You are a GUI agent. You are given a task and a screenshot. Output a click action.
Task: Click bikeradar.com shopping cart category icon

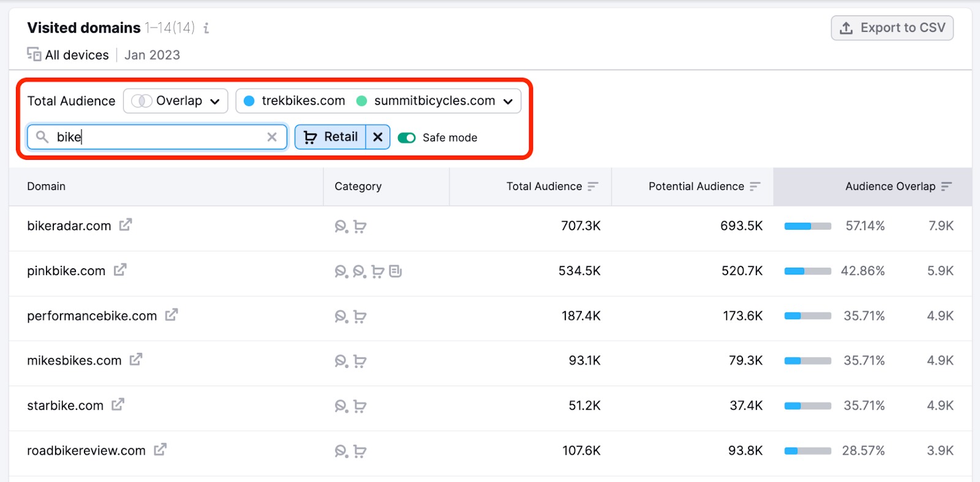pyautogui.click(x=360, y=227)
